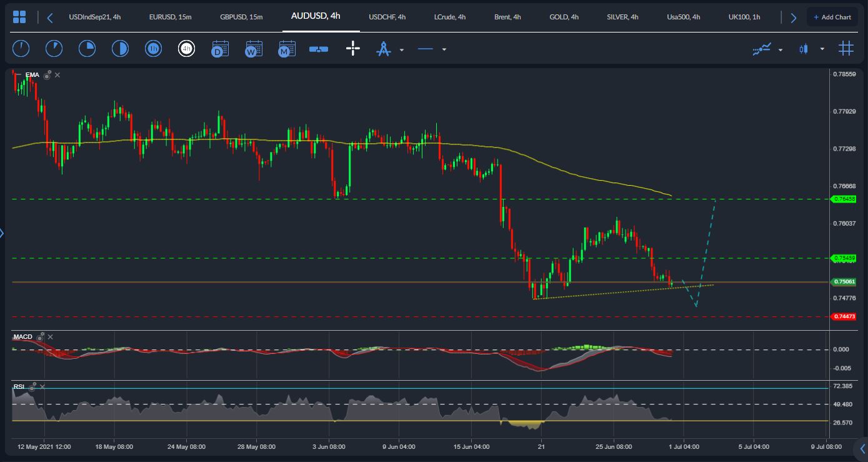Viewport: 868px width, 462px height.
Task: Open EMA indicator settings gear
Action: point(47,75)
